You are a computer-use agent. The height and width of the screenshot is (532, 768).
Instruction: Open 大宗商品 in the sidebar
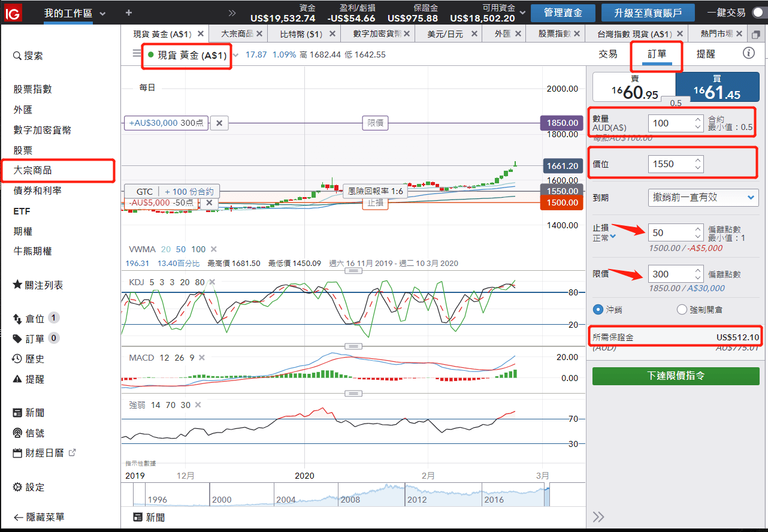[33, 171]
